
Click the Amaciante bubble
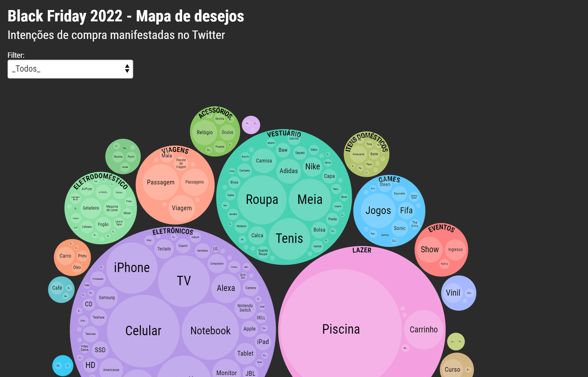[x=358, y=154]
